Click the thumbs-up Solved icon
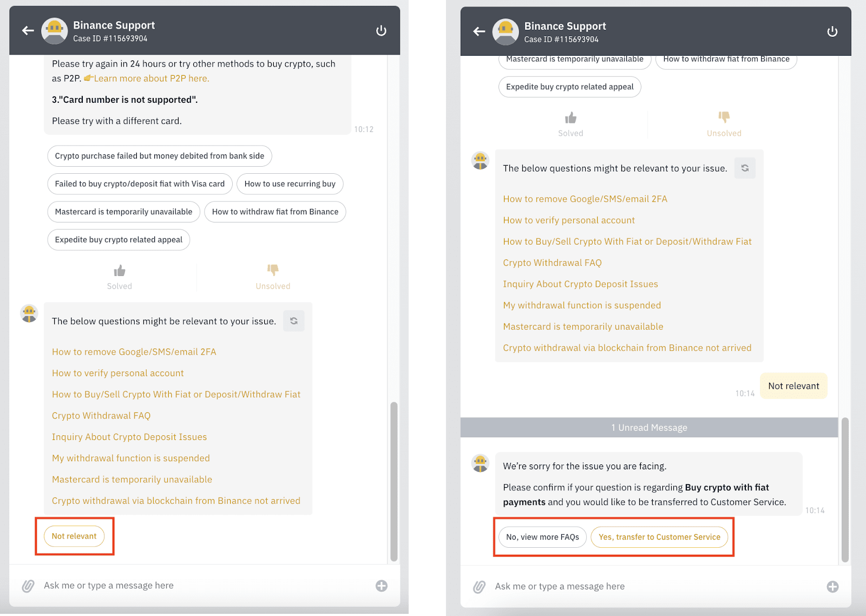This screenshot has height=616, width=866. click(119, 270)
